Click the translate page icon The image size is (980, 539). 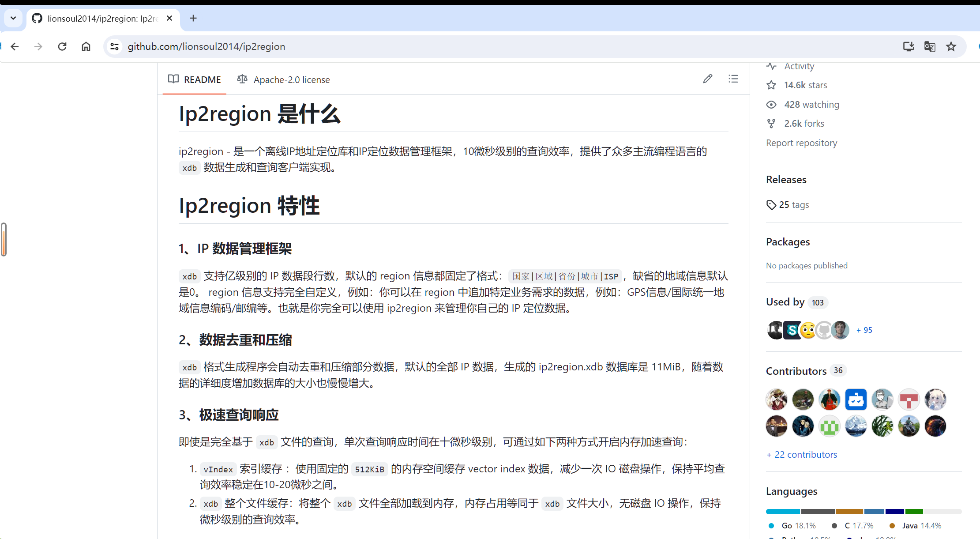(x=930, y=47)
